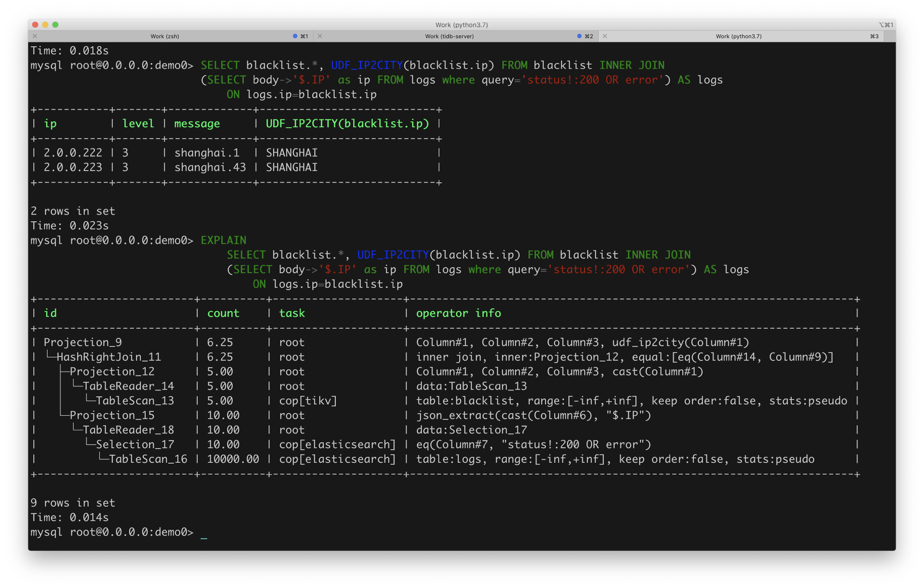Click the TableReader_14 plan node

pyautogui.click(x=129, y=386)
